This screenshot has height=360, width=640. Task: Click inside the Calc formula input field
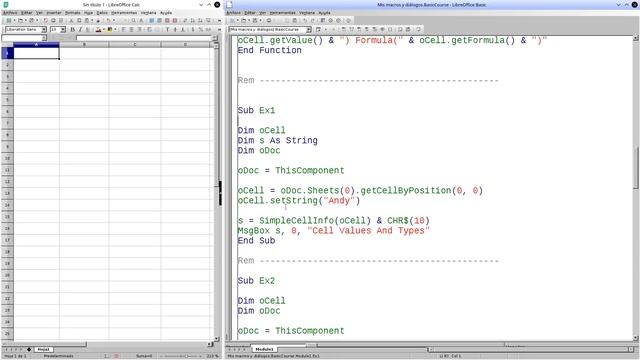pyautogui.click(x=143, y=38)
